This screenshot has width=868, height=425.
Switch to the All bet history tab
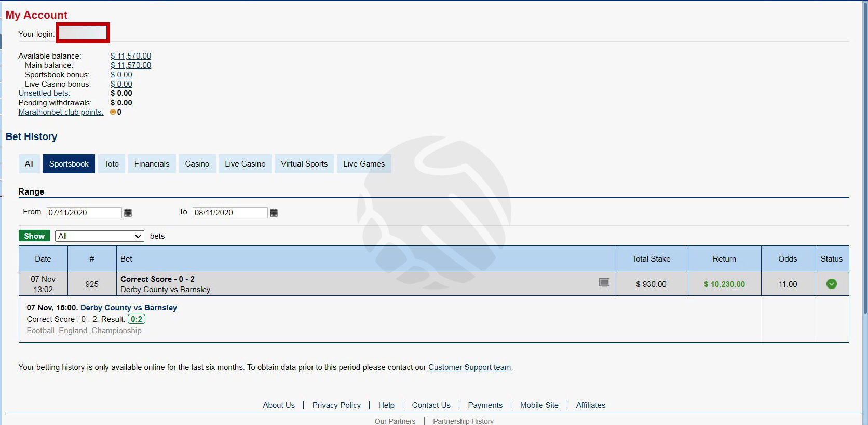pyautogui.click(x=29, y=164)
